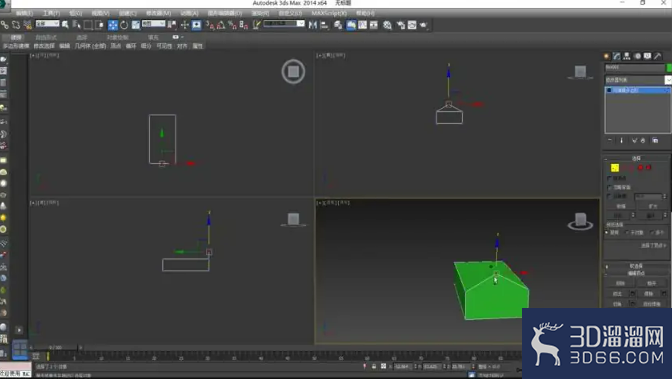Toggle Window/Crossing selection mode
Viewport: 672px width, 379px height.
99,25
